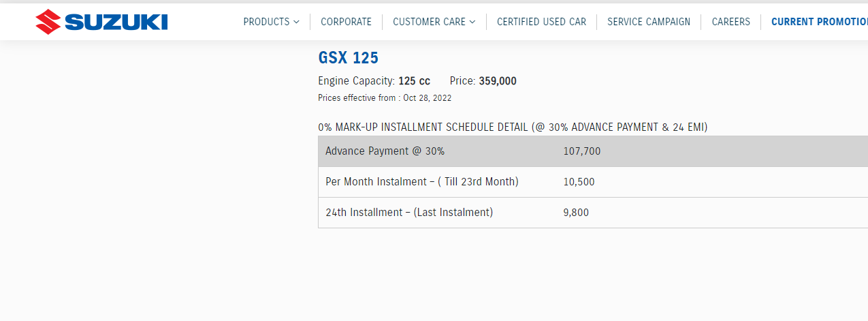Select the Oct 28, 2022 price date line
Screen dimensions: 868x321
[x=385, y=98]
